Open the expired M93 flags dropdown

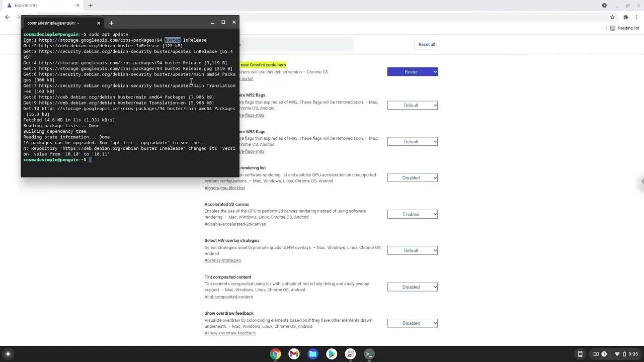pos(413,141)
